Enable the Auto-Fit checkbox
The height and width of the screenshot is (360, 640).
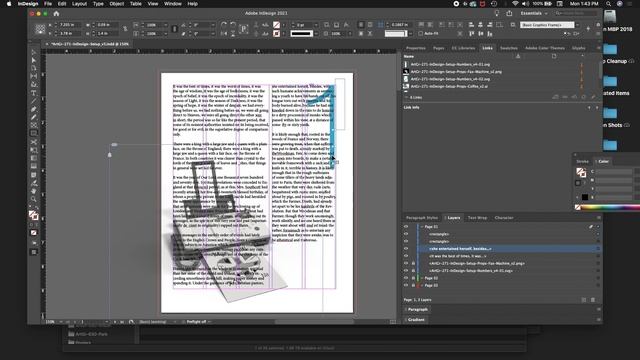421,33
